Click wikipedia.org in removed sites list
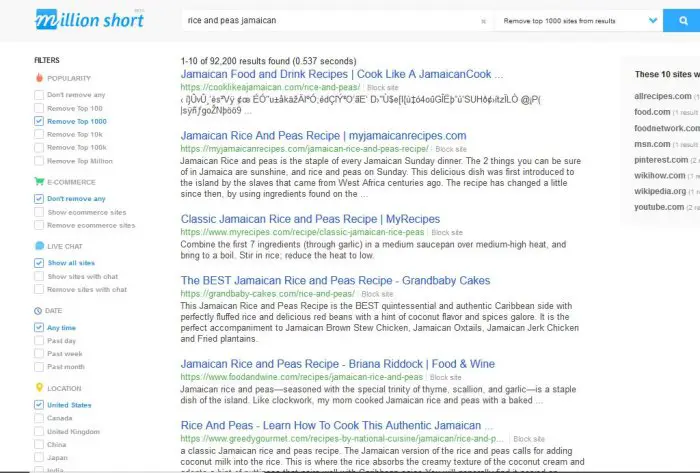This screenshot has height=473, width=700. pyautogui.click(x=660, y=191)
